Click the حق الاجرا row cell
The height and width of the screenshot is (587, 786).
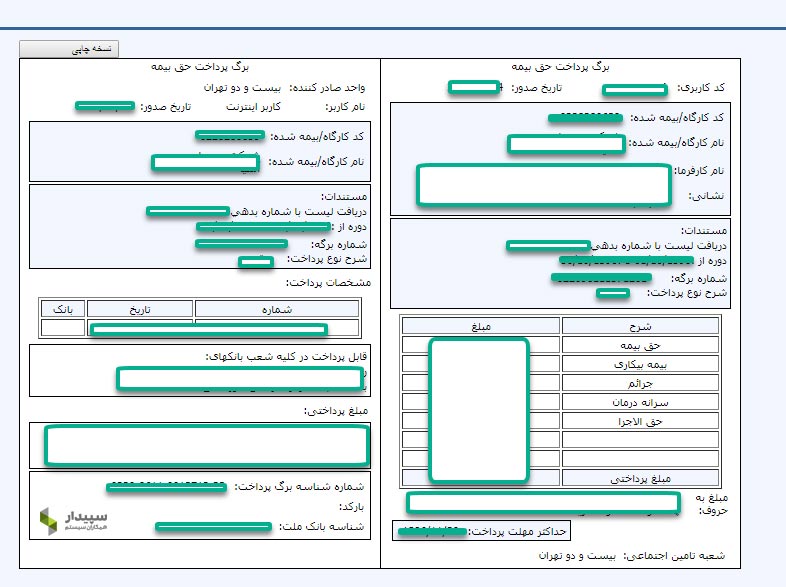pos(640,421)
